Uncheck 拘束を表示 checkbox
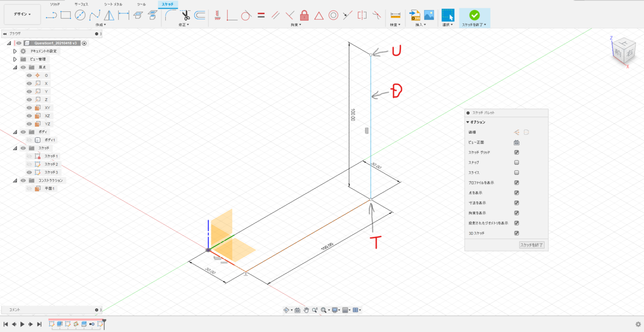Image resolution: width=644 pixels, height=332 pixels. [x=516, y=213]
